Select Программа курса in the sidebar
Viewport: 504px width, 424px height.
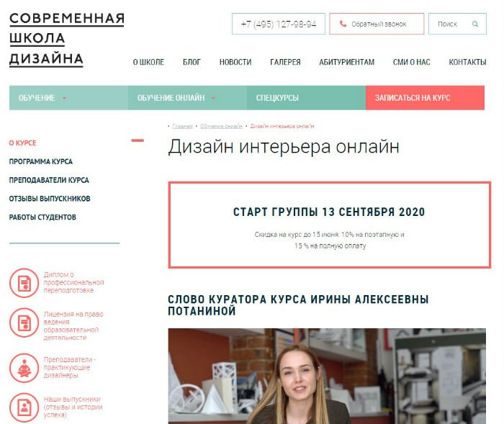tap(41, 161)
